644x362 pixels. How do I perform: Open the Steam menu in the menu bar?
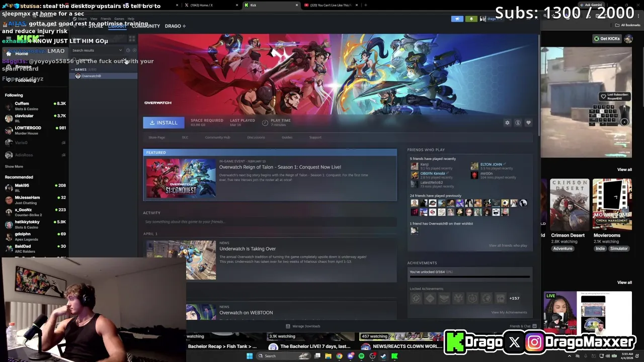point(82,19)
